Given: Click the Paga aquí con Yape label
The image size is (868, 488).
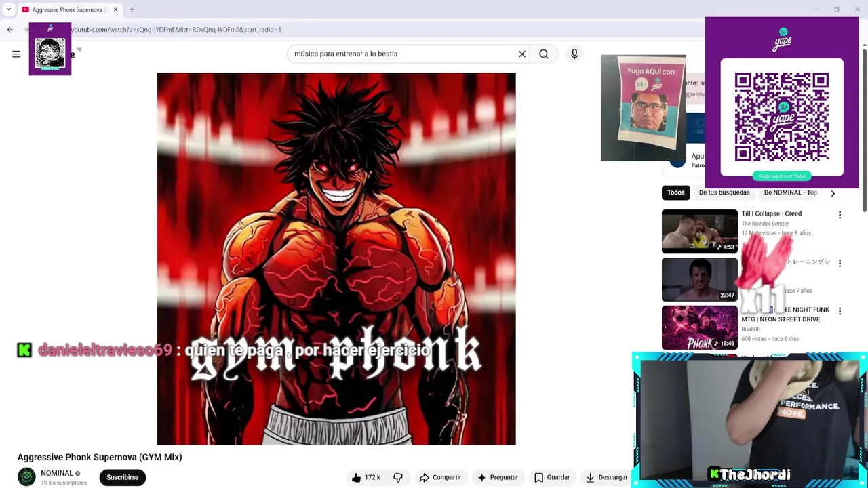Looking at the screenshot, I should click(782, 176).
